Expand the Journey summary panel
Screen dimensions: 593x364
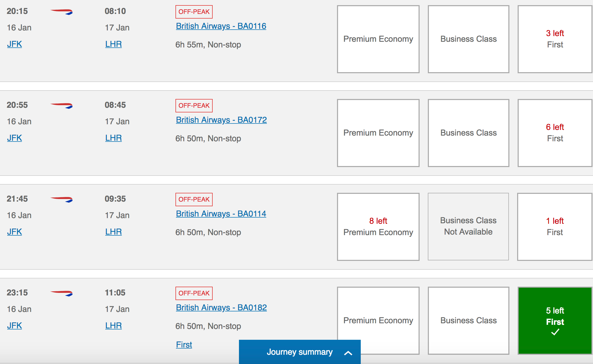[x=300, y=352]
